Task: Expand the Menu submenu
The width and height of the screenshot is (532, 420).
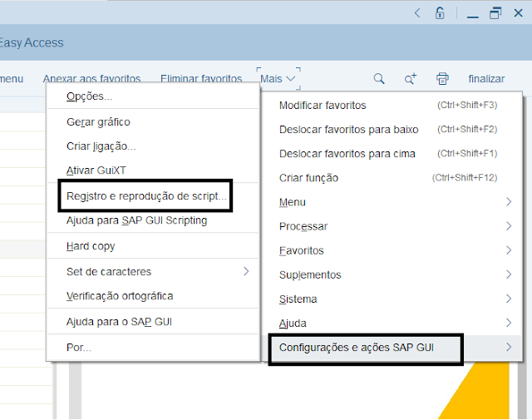Action: coord(392,202)
